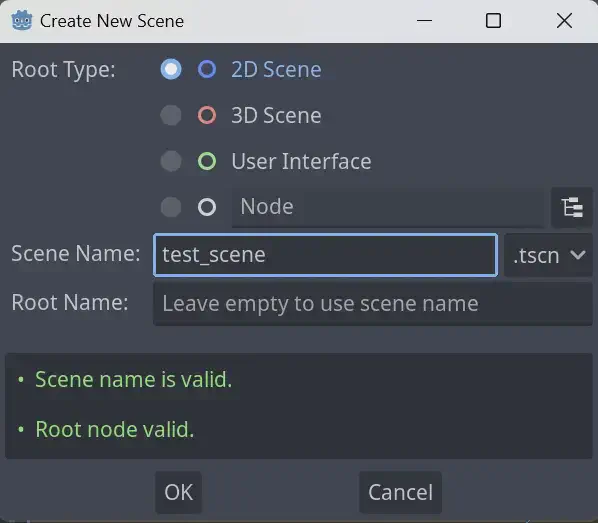The width and height of the screenshot is (598, 523).
Task: Click the User Interface label text
Action: [x=301, y=161]
